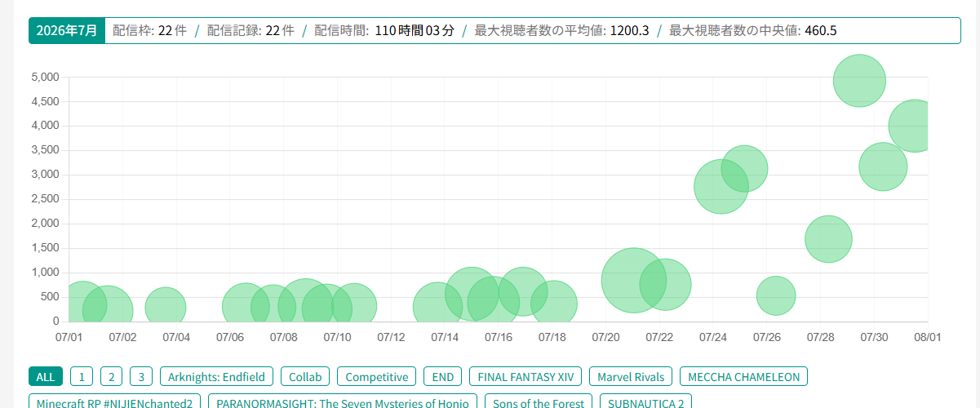Select the large 07/21 bubble near 850

coord(634,280)
